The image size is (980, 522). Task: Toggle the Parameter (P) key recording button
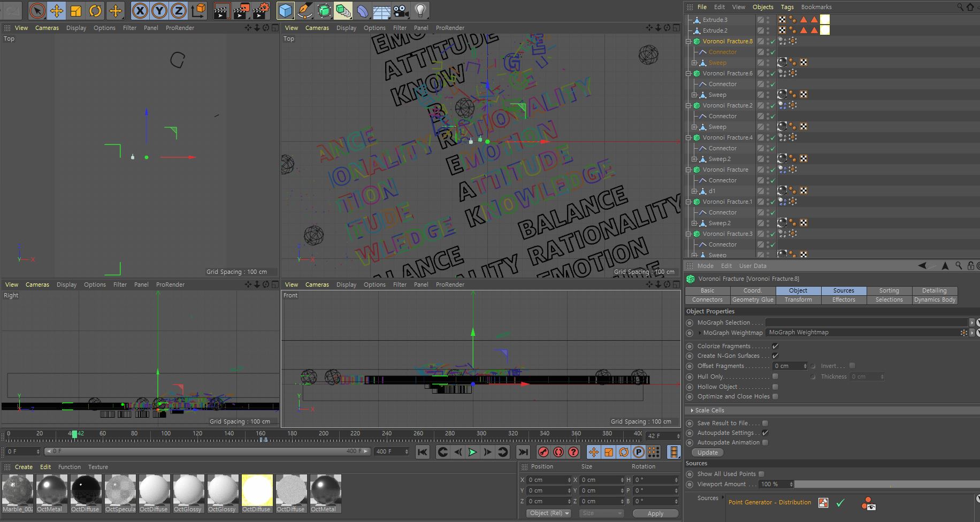[x=639, y=452]
